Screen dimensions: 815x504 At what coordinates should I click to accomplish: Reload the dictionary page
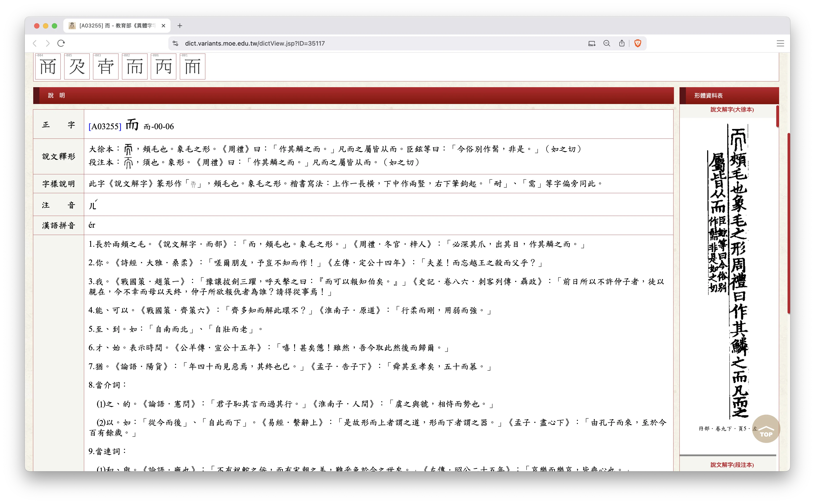[61, 43]
